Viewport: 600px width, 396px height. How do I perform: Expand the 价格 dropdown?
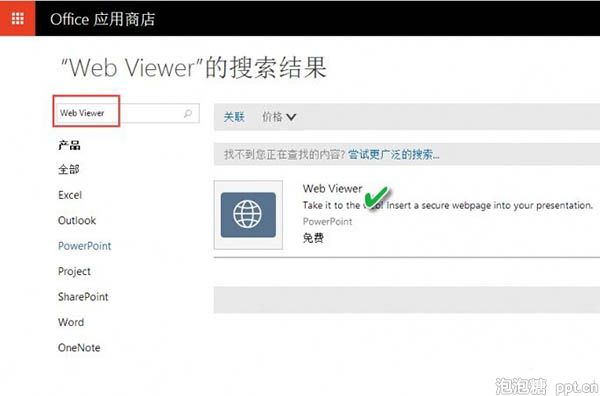point(279,117)
